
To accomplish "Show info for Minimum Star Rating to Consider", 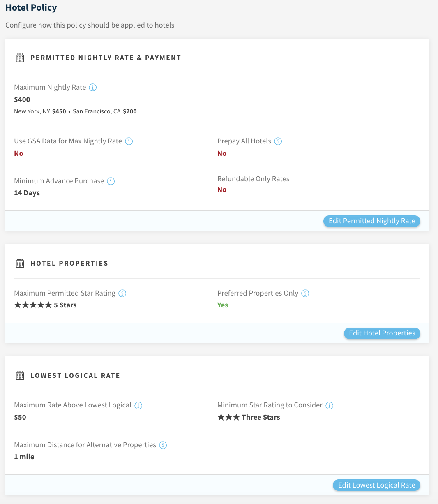I will [x=330, y=405].
